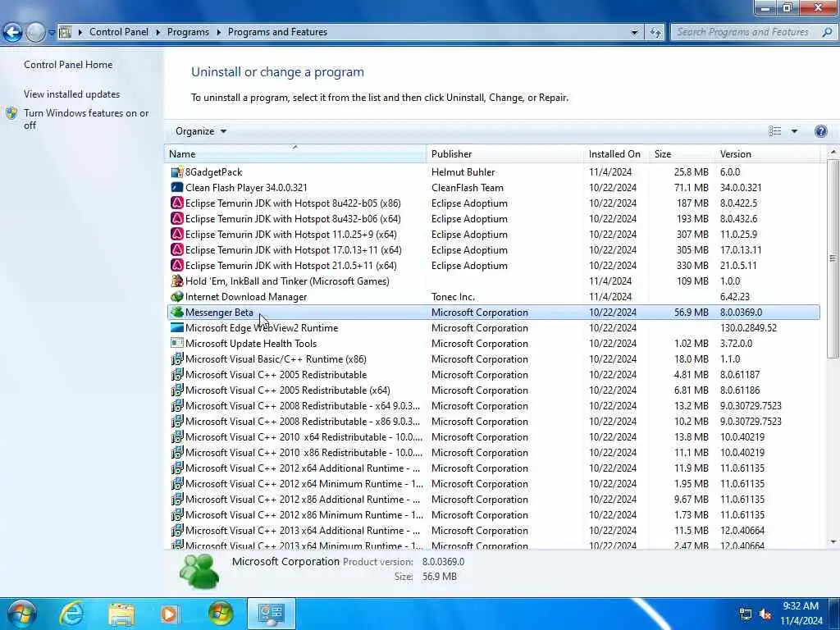Click the Internet Download Manager icon
The image size is (840, 630).
point(177,296)
